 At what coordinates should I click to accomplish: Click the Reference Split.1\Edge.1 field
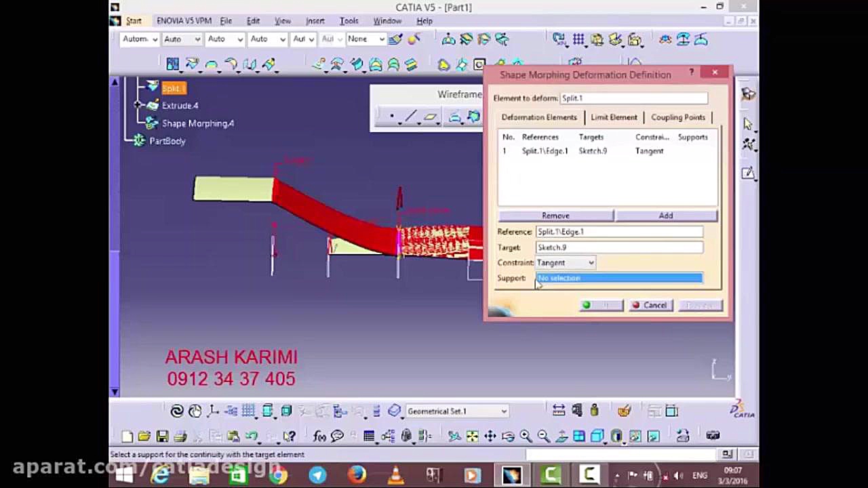[619, 232]
